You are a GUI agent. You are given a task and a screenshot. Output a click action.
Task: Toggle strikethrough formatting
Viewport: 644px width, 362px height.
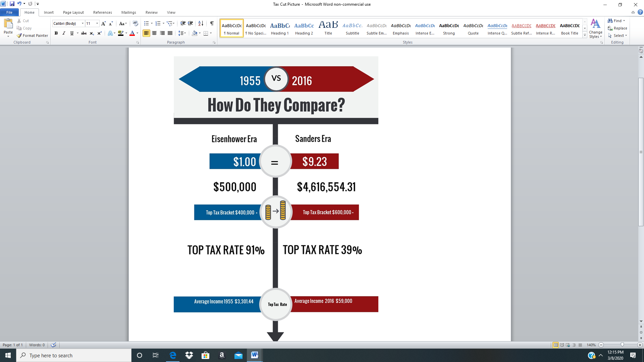[x=84, y=33]
